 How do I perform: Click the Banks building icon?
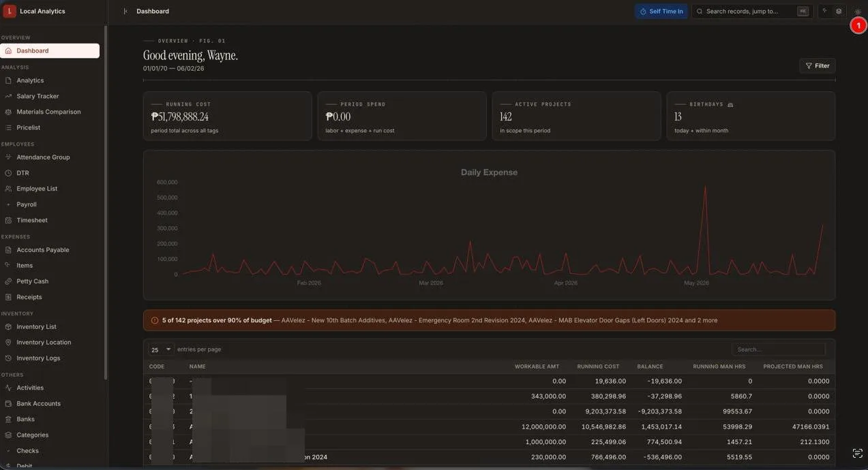(8, 419)
